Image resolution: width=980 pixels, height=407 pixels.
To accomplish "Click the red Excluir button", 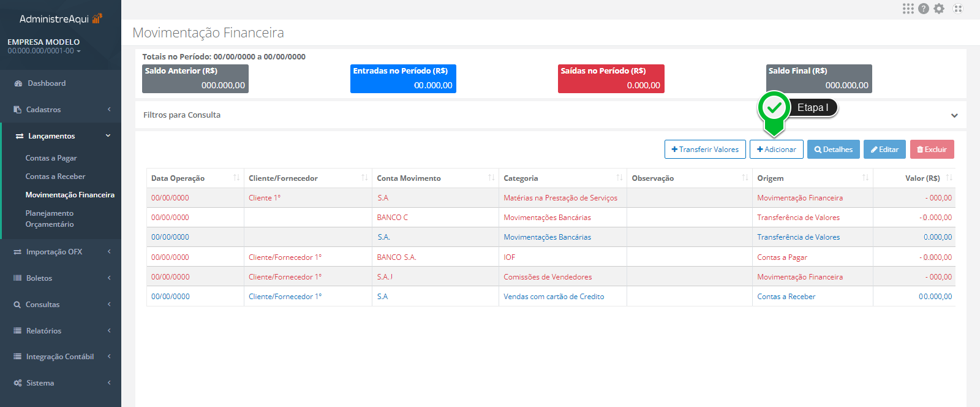I will [x=932, y=150].
